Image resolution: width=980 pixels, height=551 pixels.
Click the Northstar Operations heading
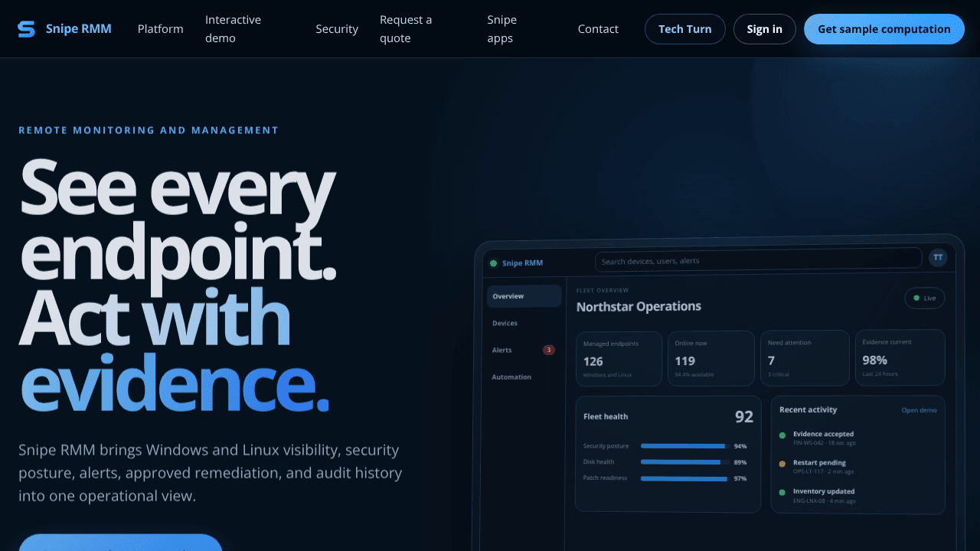point(639,307)
